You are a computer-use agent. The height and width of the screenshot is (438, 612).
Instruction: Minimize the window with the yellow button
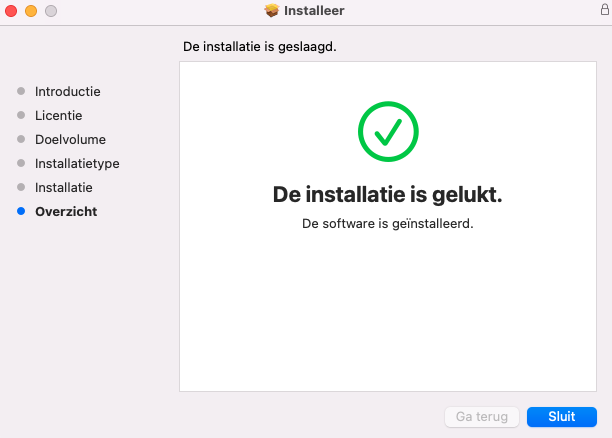click(31, 11)
